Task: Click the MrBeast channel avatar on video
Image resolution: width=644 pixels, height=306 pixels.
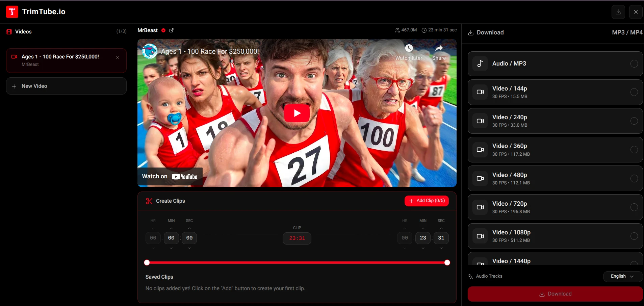Action: click(149, 51)
